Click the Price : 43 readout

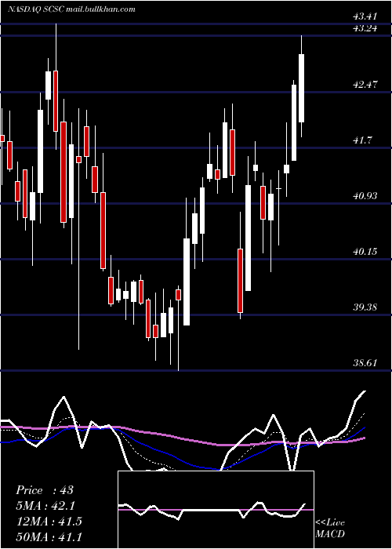tap(45, 490)
